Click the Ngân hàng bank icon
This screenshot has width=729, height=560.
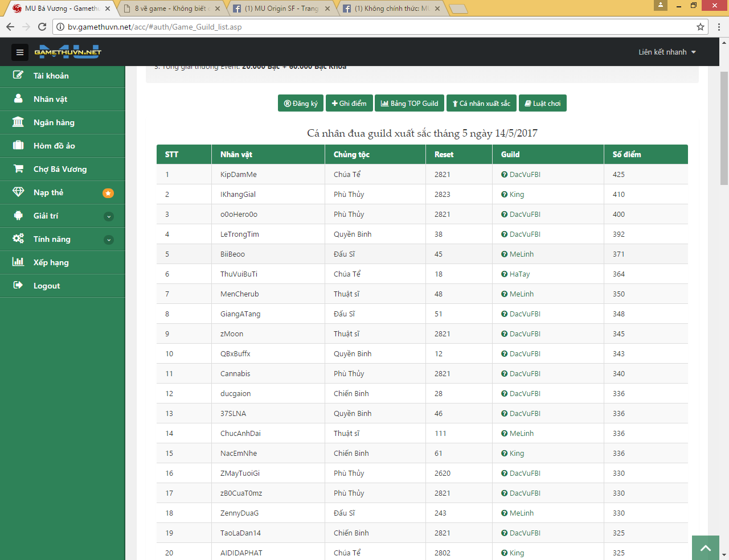[x=18, y=122]
